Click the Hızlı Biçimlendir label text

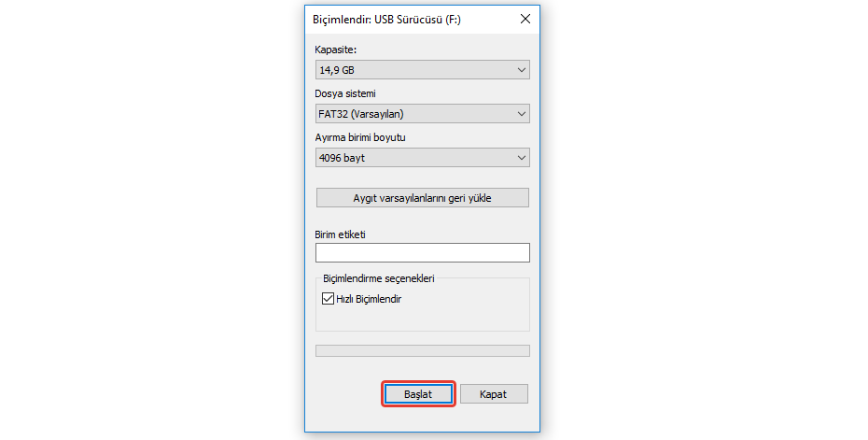tap(370, 299)
